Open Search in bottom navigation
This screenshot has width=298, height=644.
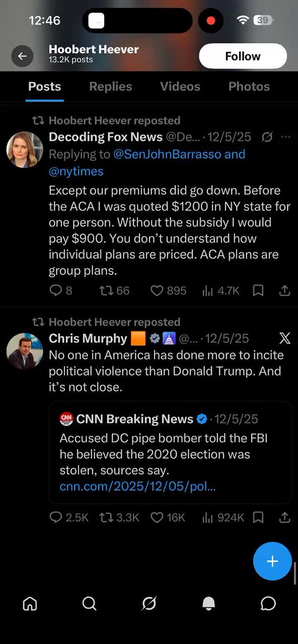[90, 604]
